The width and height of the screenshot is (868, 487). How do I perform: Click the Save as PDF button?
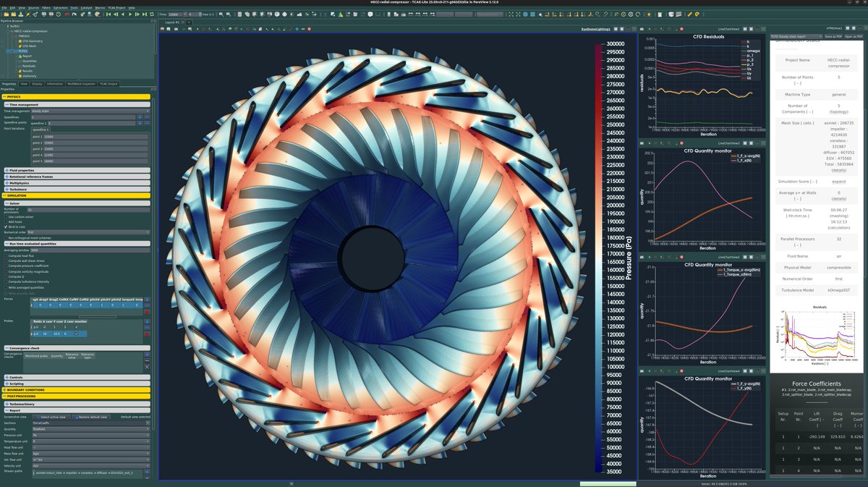pos(833,36)
